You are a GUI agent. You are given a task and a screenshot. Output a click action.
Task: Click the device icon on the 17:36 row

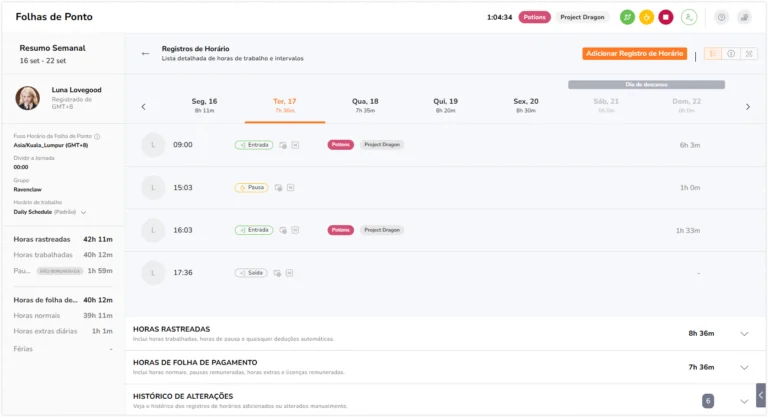point(277,273)
